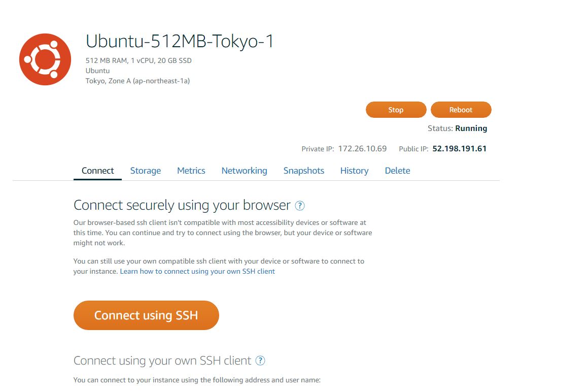Open the Delete tab
The width and height of the screenshot is (588, 391).
pyautogui.click(x=398, y=171)
